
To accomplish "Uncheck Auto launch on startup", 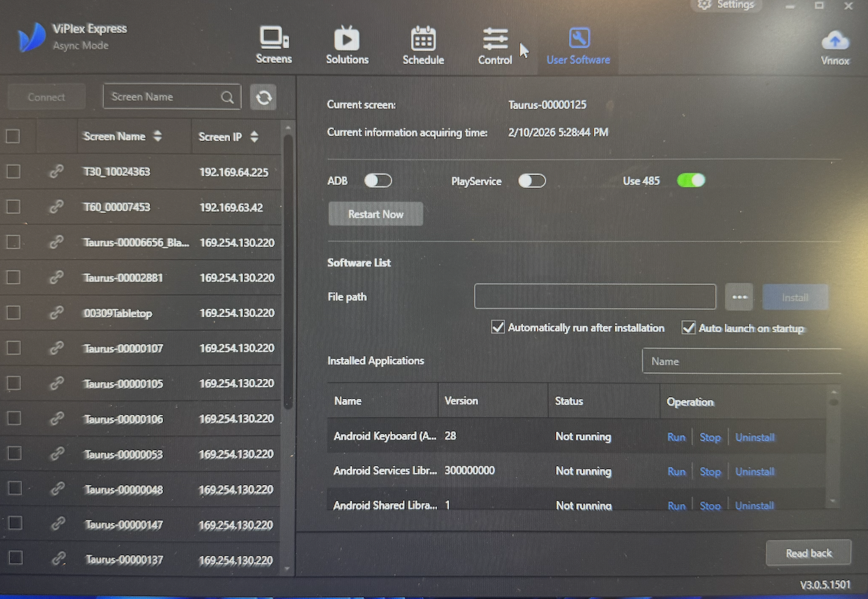I will [x=689, y=328].
